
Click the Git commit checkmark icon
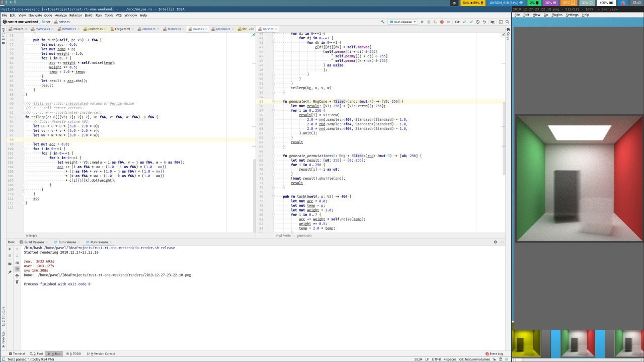[x=471, y=22]
